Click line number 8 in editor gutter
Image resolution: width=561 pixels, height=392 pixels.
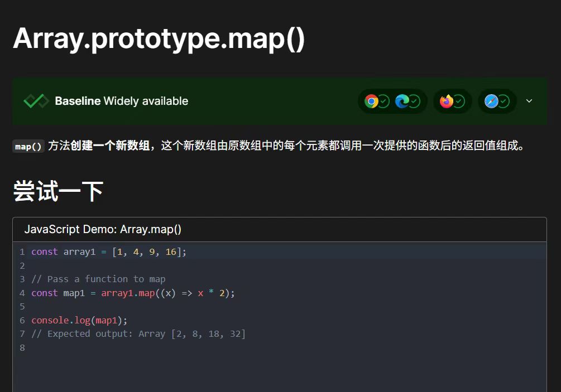click(x=22, y=348)
